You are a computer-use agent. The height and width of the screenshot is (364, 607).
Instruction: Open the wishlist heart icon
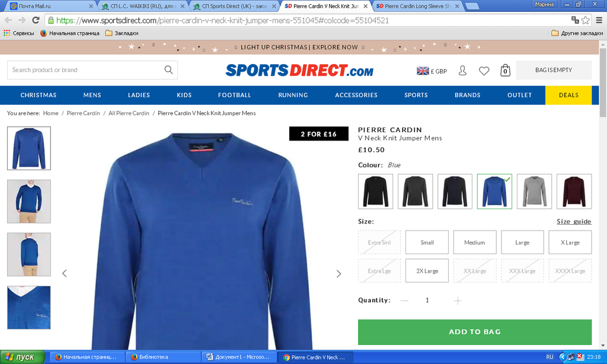484,71
